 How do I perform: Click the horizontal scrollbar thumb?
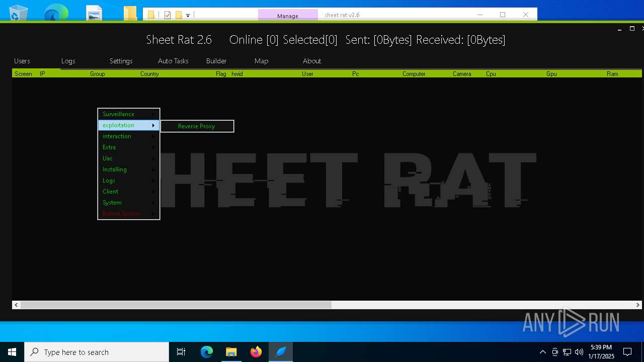(x=176, y=305)
